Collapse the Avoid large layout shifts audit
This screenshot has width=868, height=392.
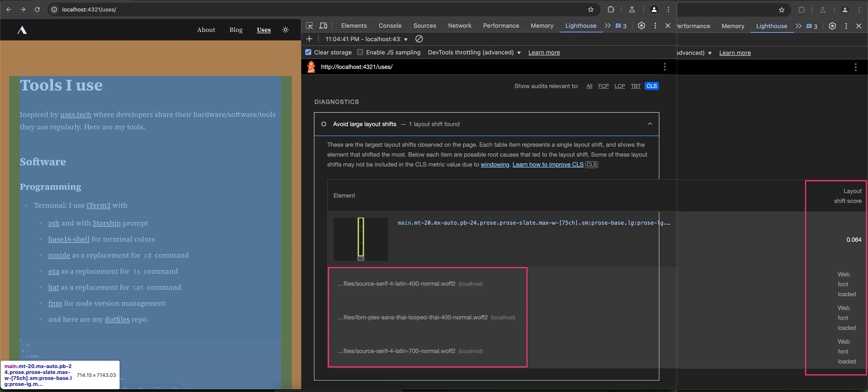click(x=650, y=124)
